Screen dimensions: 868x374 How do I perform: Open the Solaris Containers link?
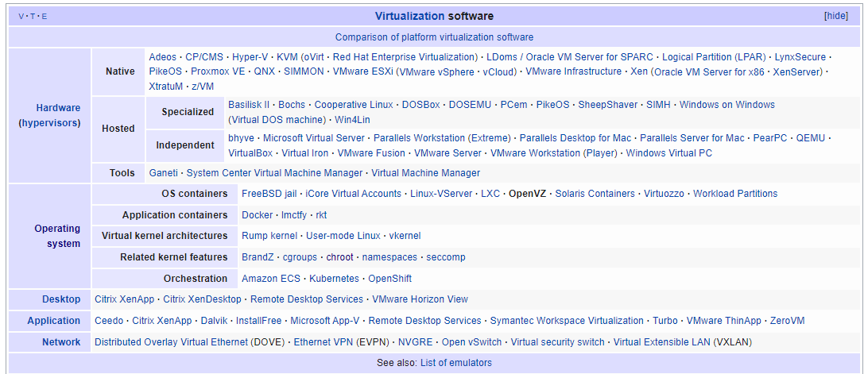click(x=595, y=194)
